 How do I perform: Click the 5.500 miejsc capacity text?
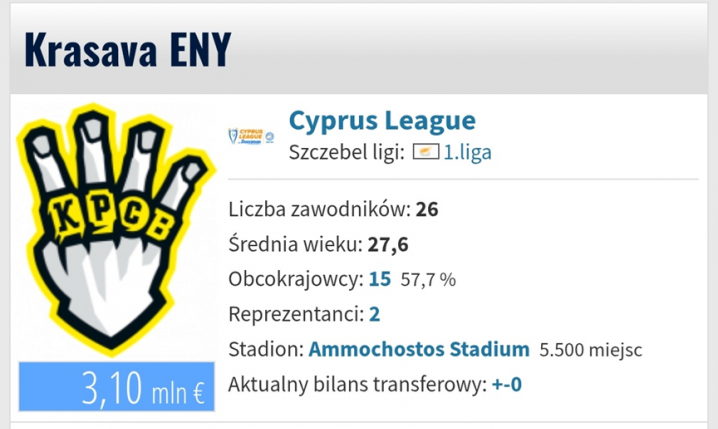tap(591, 350)
